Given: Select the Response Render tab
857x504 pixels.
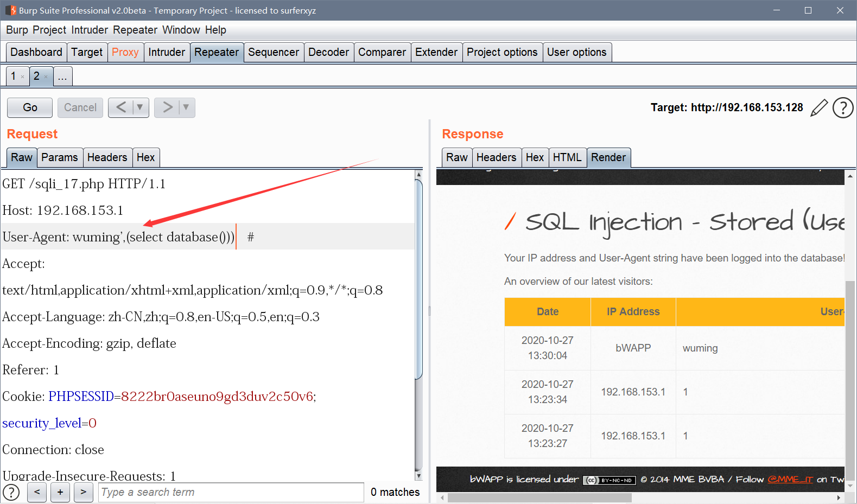Looking at the screenshot, I should click(x=608, y=157).
